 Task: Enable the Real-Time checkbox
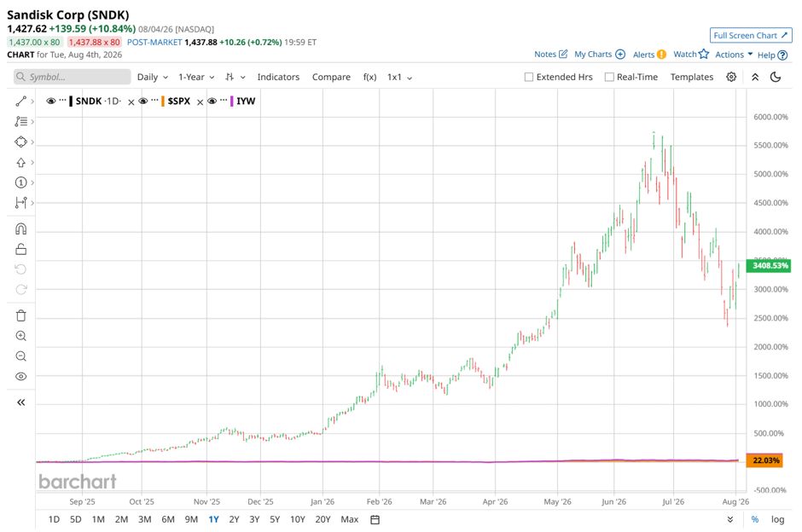pyautogui.click(x=609, y=77)
